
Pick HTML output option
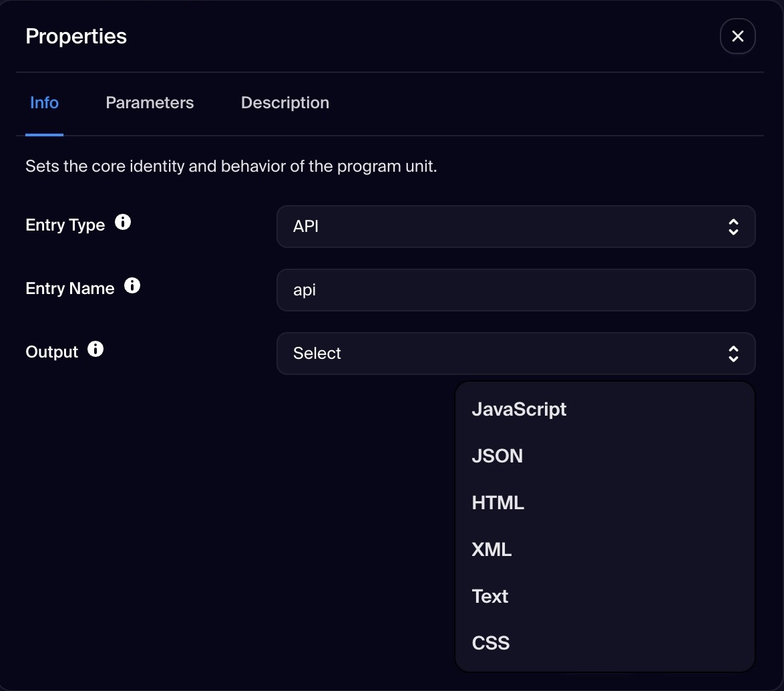tap(498, 503)
